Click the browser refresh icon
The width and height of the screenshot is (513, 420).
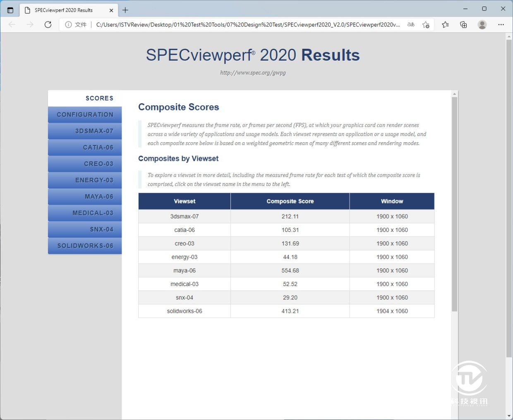pos(48,25)
